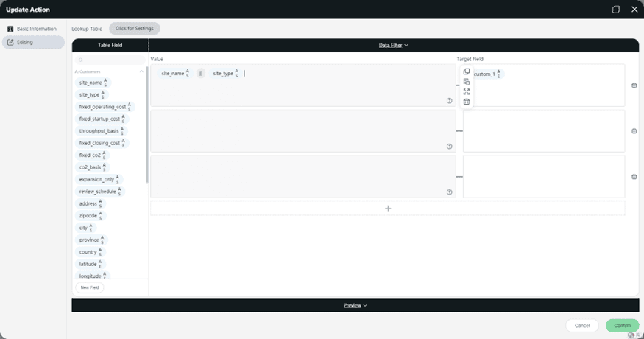
Task: Pick address field from list
Action: pos(91,203)
